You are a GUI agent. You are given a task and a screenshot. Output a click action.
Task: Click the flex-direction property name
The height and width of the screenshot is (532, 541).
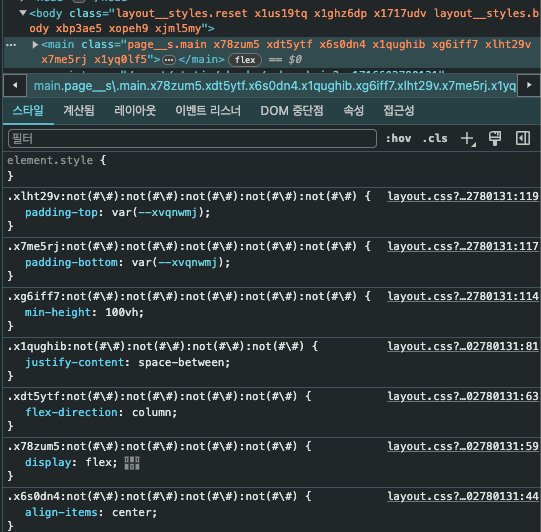(71, 413)
